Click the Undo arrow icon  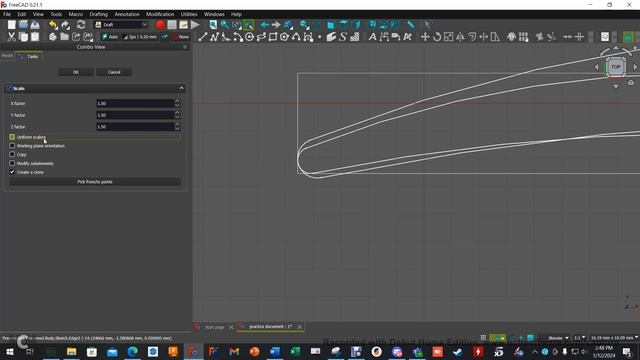pyautogui.click(x=53, y=25)
